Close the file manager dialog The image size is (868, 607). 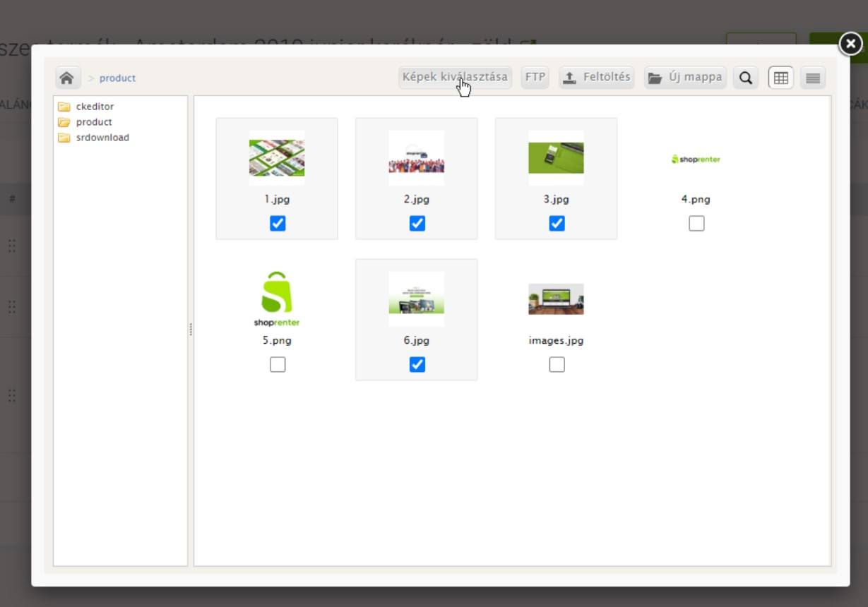coord(850,44)
